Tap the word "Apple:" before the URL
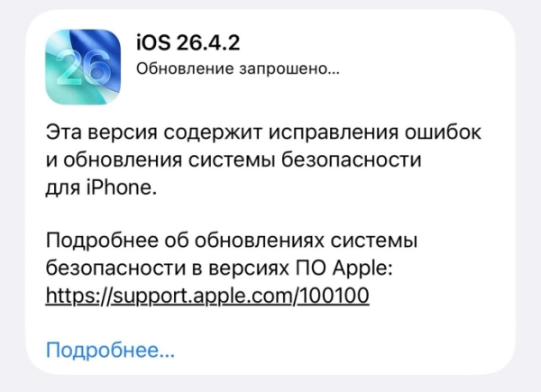The height and width of the screenshot is (392, 541). (x=362, y=269)
